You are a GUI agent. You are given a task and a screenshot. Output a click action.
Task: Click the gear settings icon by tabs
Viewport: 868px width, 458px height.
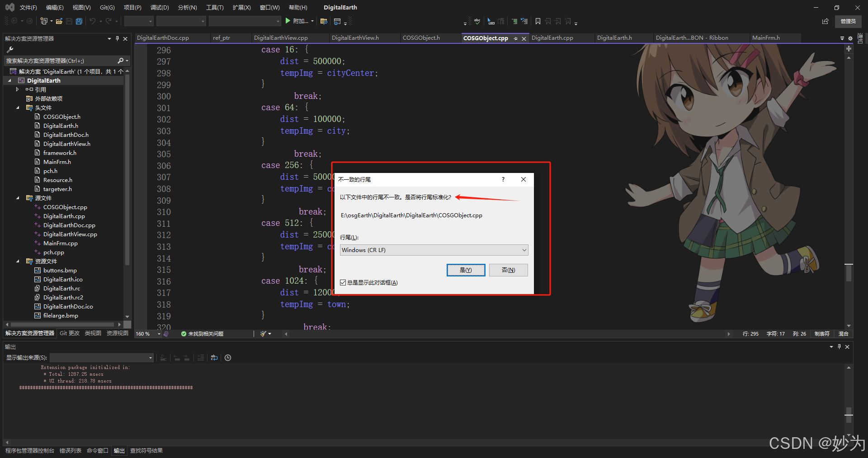click(850, 38)
